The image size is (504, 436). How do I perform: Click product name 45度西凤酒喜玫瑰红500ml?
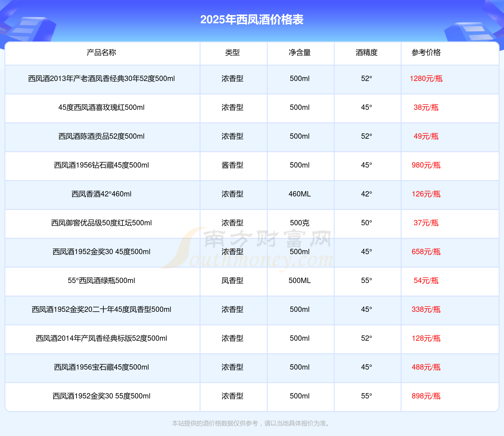(101, 107)
